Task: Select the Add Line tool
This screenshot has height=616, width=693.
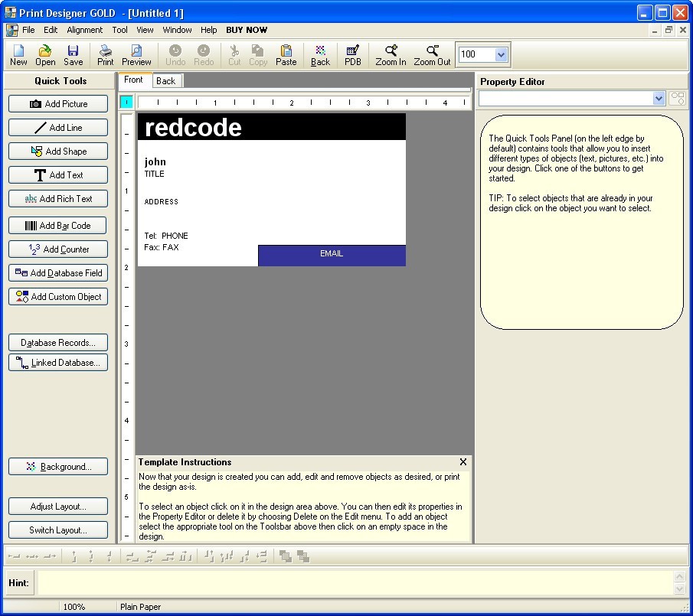Action: click(57, 127)
